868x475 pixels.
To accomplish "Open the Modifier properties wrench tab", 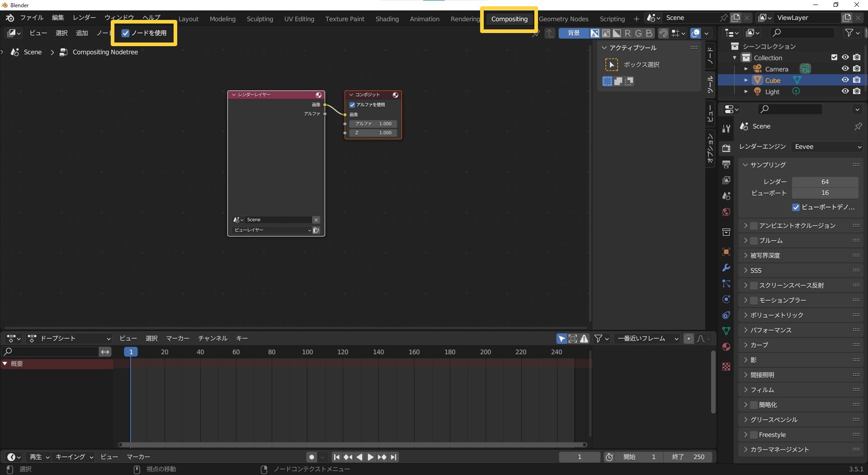I will (x=726, y=268).
